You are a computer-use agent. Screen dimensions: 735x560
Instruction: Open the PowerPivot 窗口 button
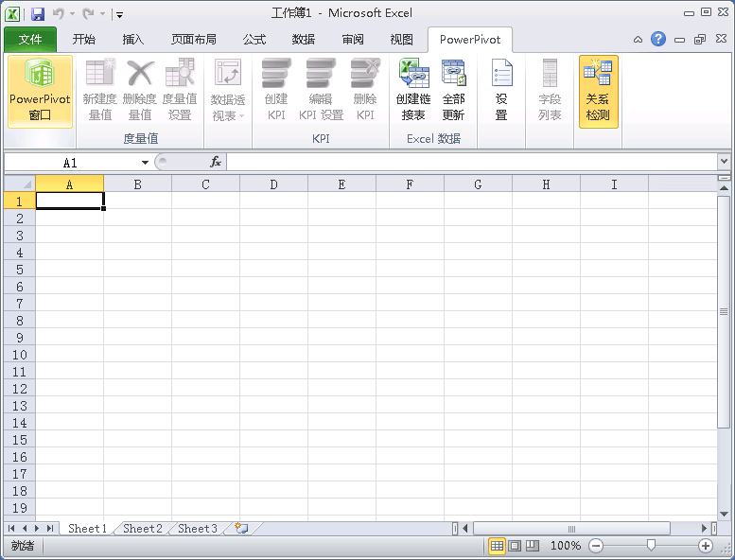pos(40,92)
